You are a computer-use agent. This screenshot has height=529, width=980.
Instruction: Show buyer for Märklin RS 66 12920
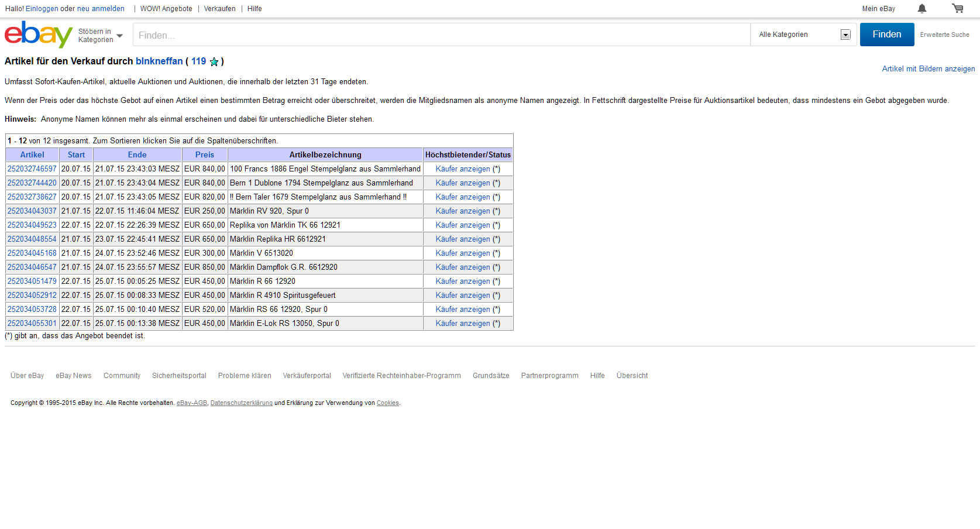point(463,309)
